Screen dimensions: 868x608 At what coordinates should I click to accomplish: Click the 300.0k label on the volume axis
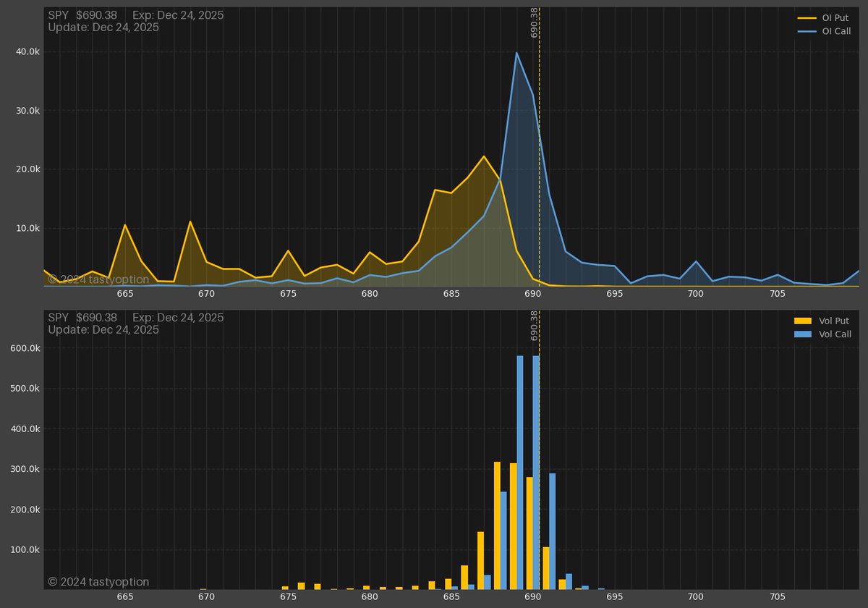(x=25, y=469)
